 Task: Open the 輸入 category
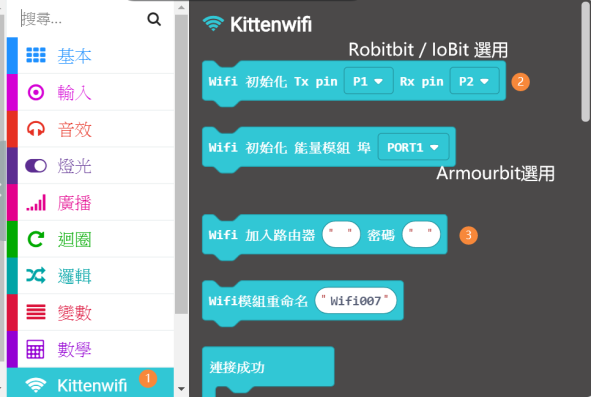pyautogui.click(x=90, y=92)
